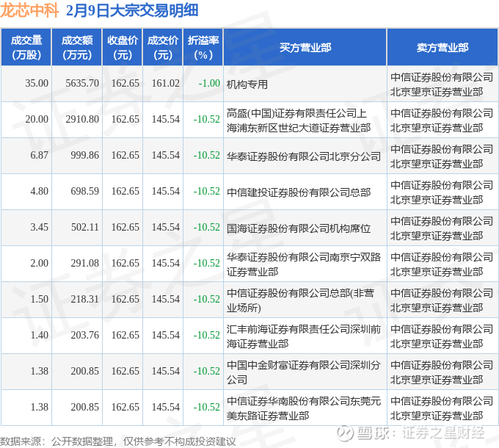
Task: Click seller cell in the 6.87 row
Action: (x=442, y=156)
